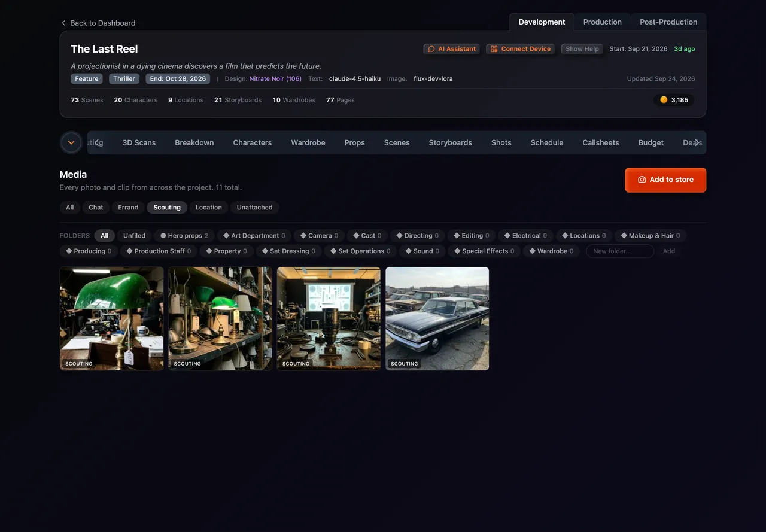Open the green banker's lamp close-up thumbnail

coord(111,318)
